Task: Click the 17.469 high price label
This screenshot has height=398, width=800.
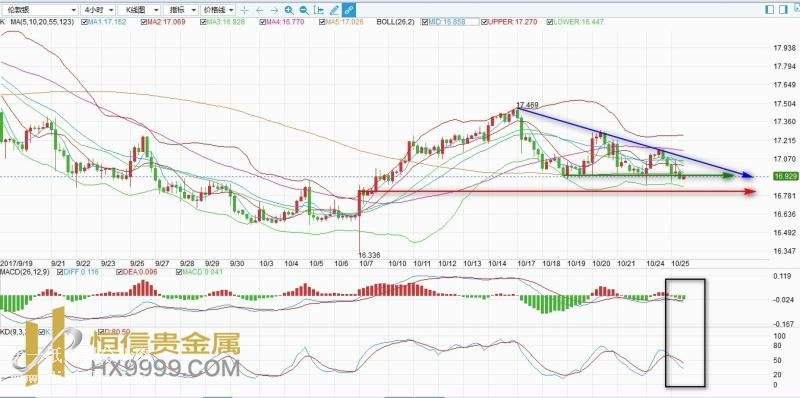Action: 527,105
